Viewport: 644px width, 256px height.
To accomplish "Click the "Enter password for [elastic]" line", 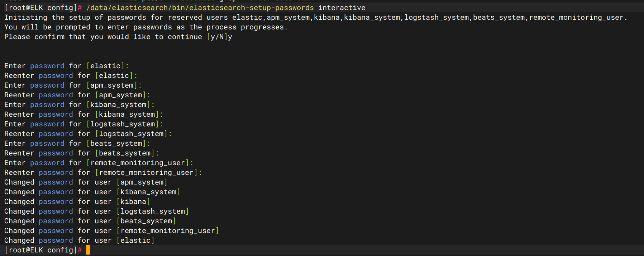I will (66, 66).
